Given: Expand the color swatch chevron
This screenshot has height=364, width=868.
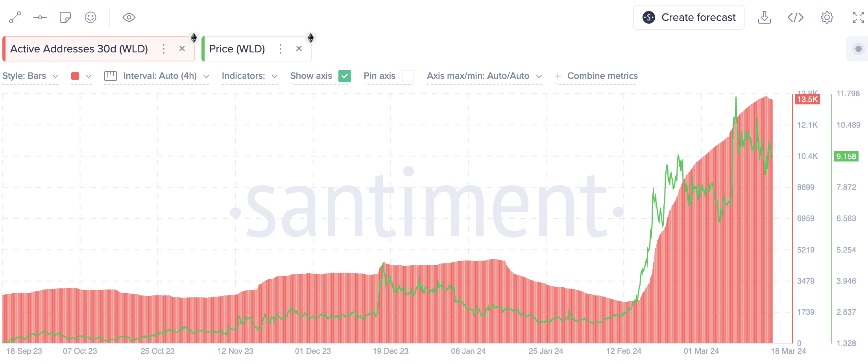Looking at the screenshot, I should tap(89, 76).
